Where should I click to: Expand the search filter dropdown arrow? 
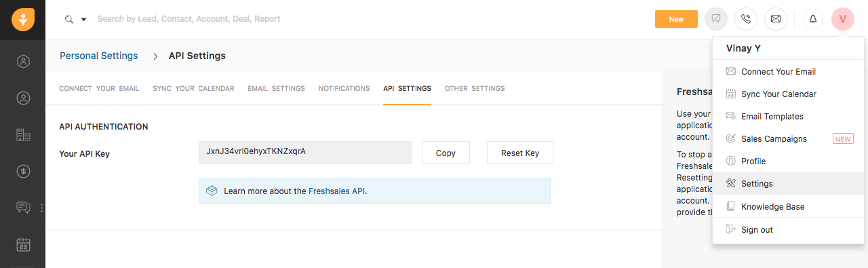point(84,20)
